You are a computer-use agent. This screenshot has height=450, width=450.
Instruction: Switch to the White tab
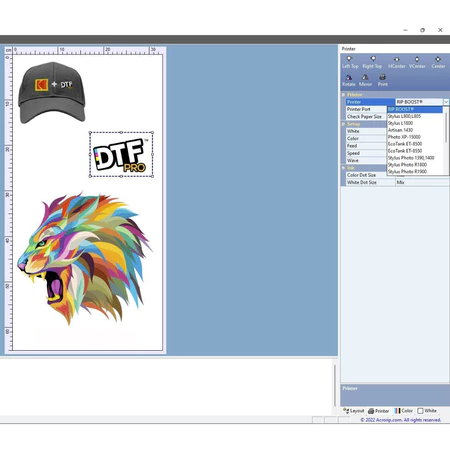click(x=427, y=411)
